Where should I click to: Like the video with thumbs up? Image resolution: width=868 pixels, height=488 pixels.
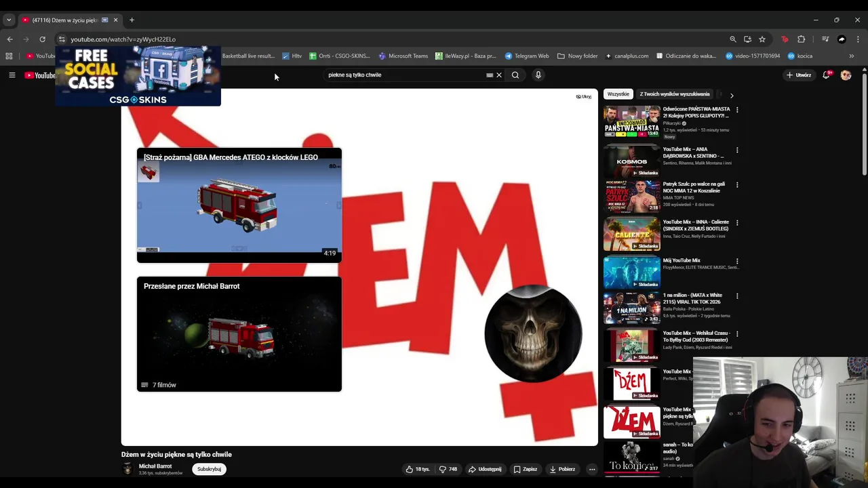tap(418, 469)
